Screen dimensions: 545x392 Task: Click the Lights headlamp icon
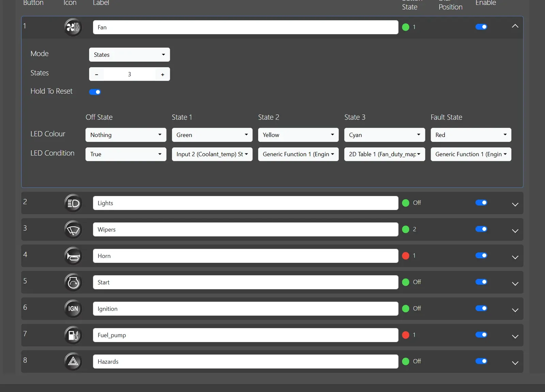(x=73, y=203)
